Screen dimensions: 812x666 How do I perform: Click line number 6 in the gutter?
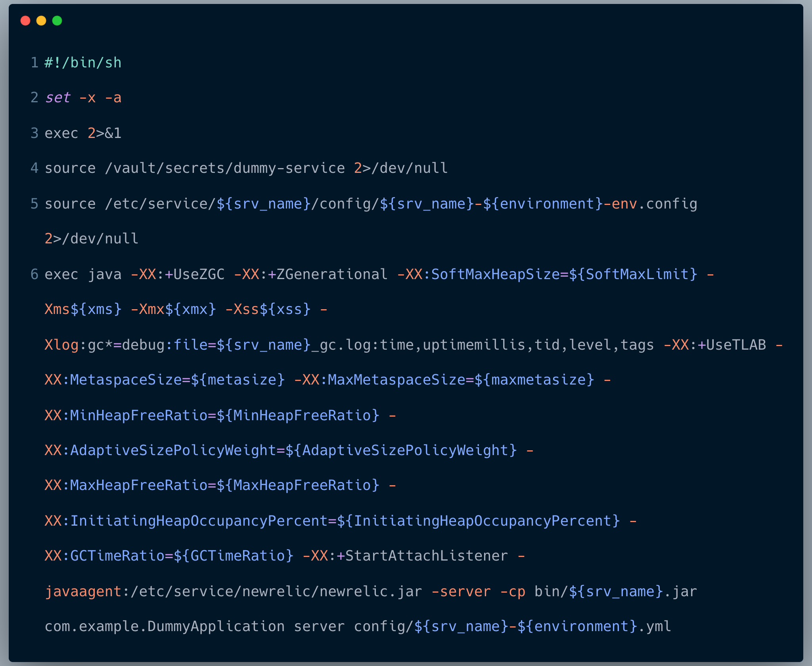pos(34,274)
